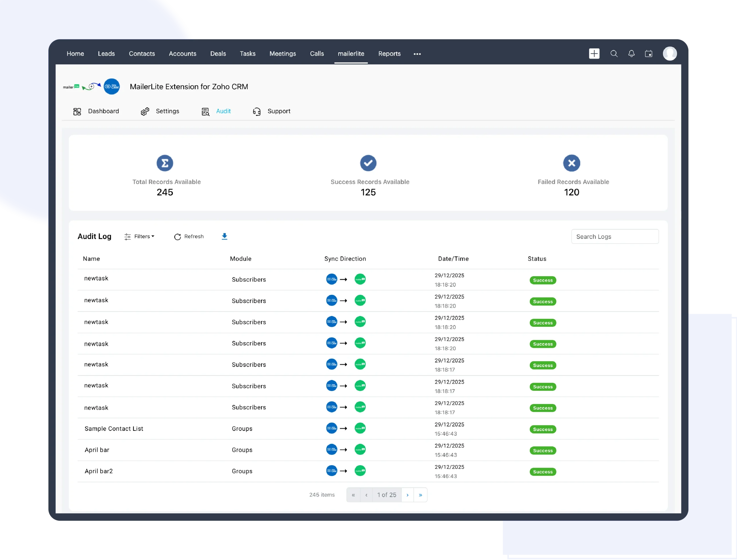The height and width of the screenshot is (560, 737).
Task: Open Support via the headset icon
Action: click(257, 111)
